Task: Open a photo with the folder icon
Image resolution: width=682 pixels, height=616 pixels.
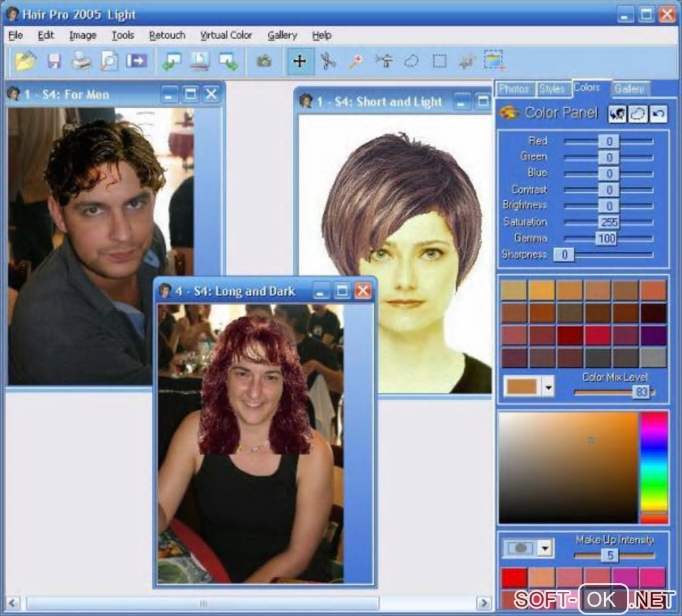Action: click(25, 61)
